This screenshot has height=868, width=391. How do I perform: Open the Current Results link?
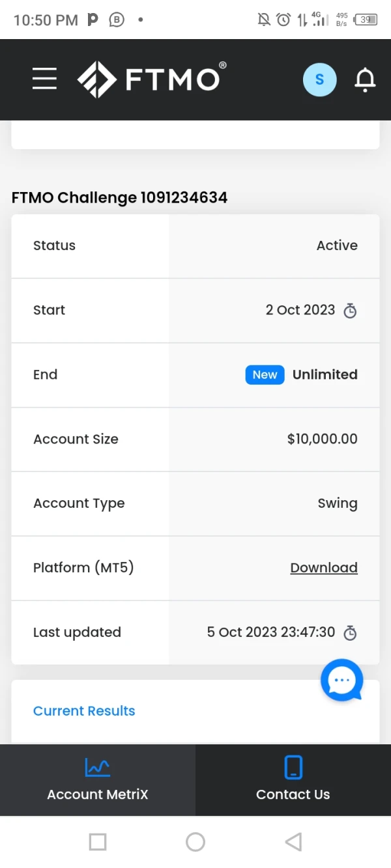click(x=84, y=711)
